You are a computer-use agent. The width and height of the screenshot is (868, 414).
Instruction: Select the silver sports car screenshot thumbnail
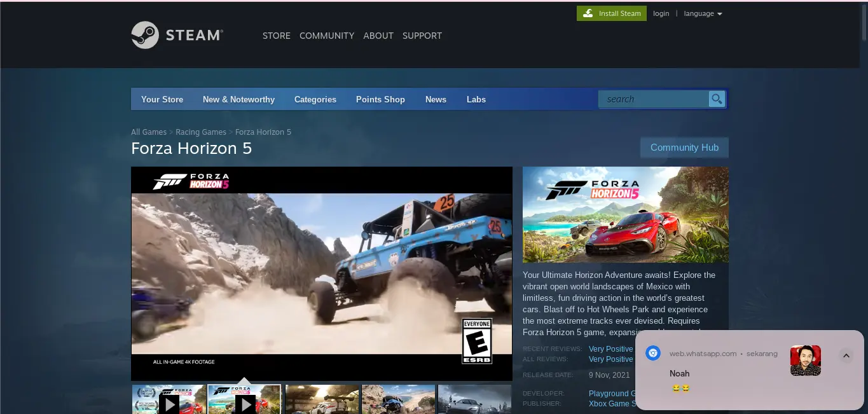click(x=474, y=399)
